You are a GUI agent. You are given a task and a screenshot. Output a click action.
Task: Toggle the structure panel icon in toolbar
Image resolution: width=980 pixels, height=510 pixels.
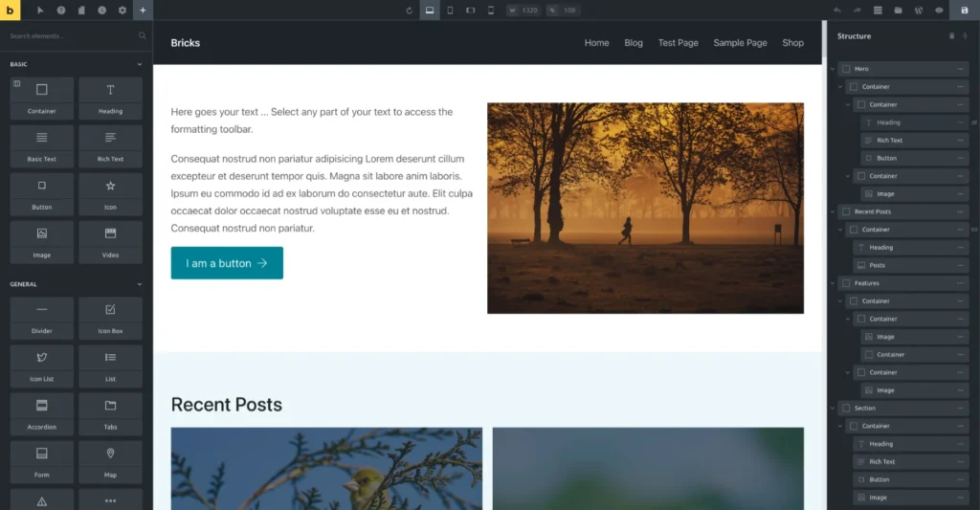point(878,11)
